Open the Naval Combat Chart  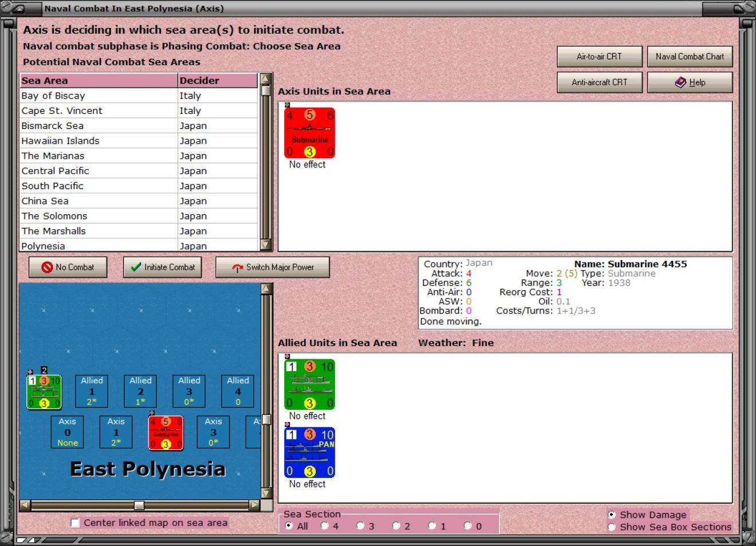point(690,57)
